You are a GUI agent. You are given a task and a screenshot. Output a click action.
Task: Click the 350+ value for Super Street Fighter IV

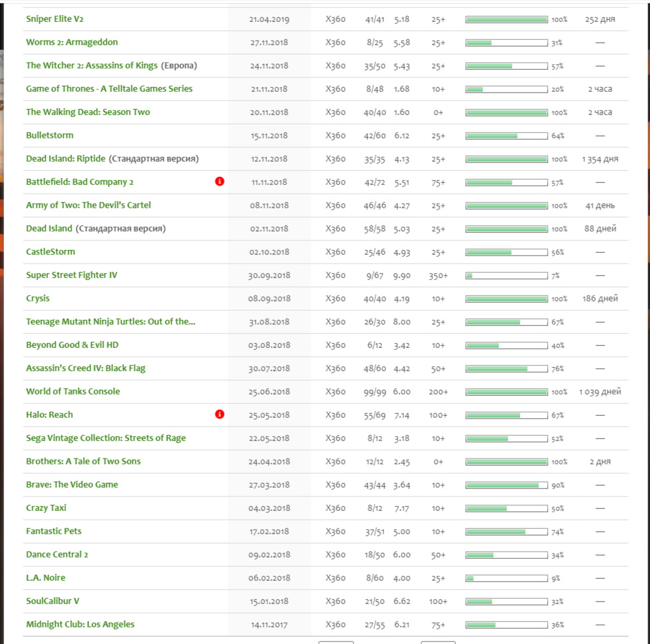pyautogui.click(x=438, y=276)
